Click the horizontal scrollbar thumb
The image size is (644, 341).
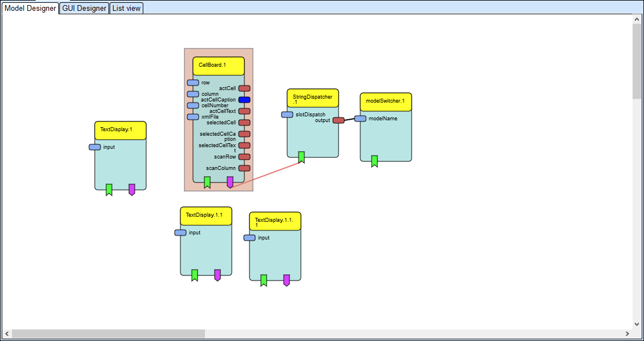108,334
